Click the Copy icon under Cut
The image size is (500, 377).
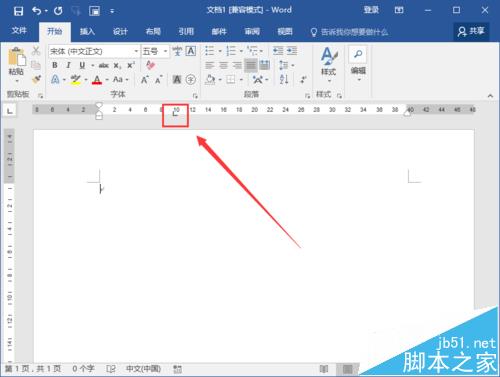click(36, 65)
